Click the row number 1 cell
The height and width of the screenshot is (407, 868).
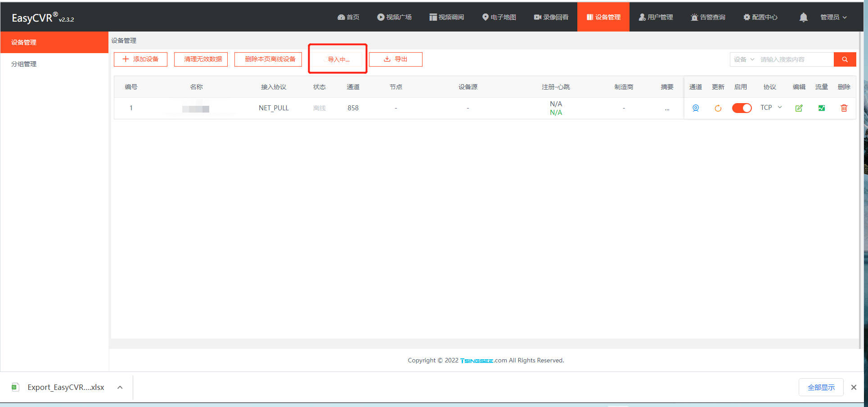point(131,108)
